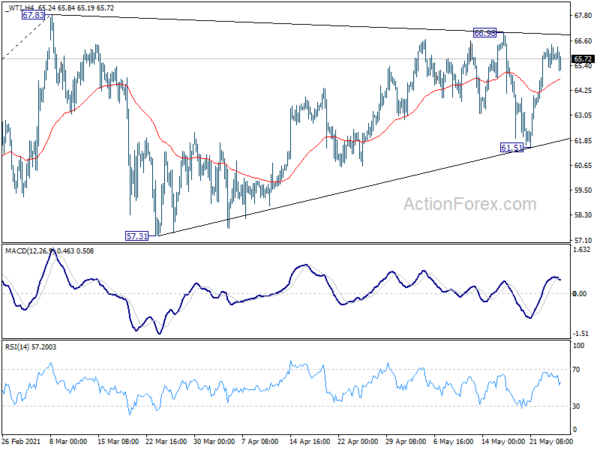The height and width of the screenshot is (450, 600).
Task: Click the 60.65 price axis value
Action: pos(583,166)
